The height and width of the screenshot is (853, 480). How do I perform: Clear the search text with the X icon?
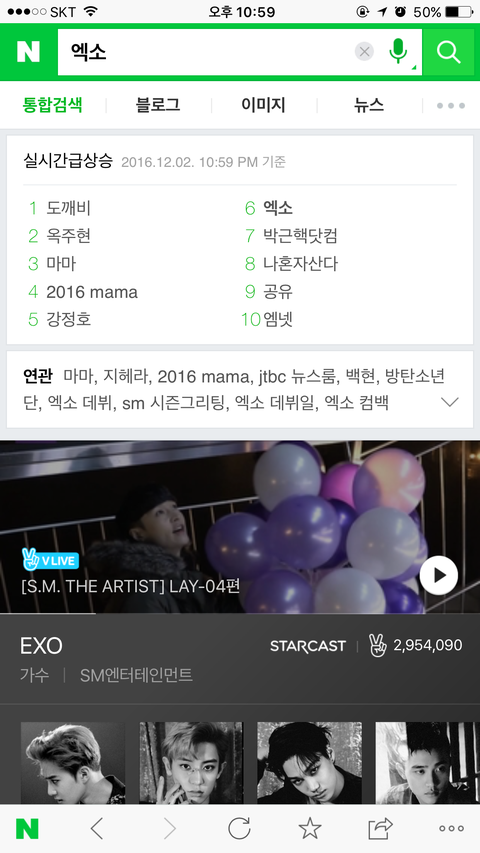point(365,52)
